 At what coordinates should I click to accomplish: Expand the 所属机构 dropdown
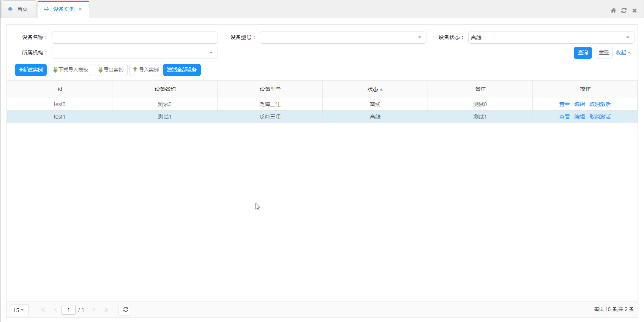[211, 53]
